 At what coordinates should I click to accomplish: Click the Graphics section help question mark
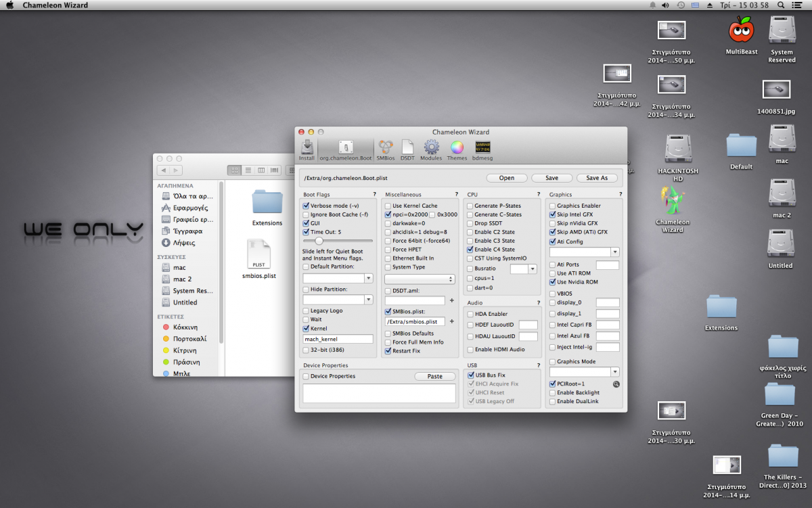[x=620, y=195]
